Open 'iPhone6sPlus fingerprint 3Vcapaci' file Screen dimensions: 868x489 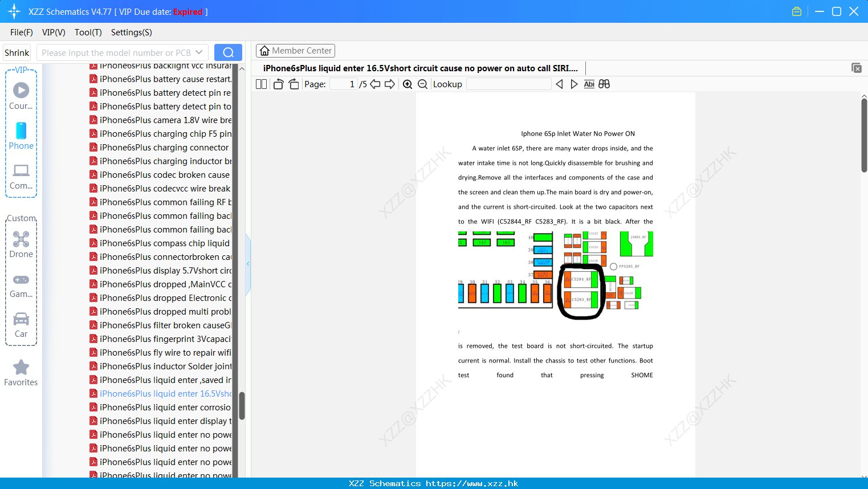pyautogui.click(x=161, y=339)
